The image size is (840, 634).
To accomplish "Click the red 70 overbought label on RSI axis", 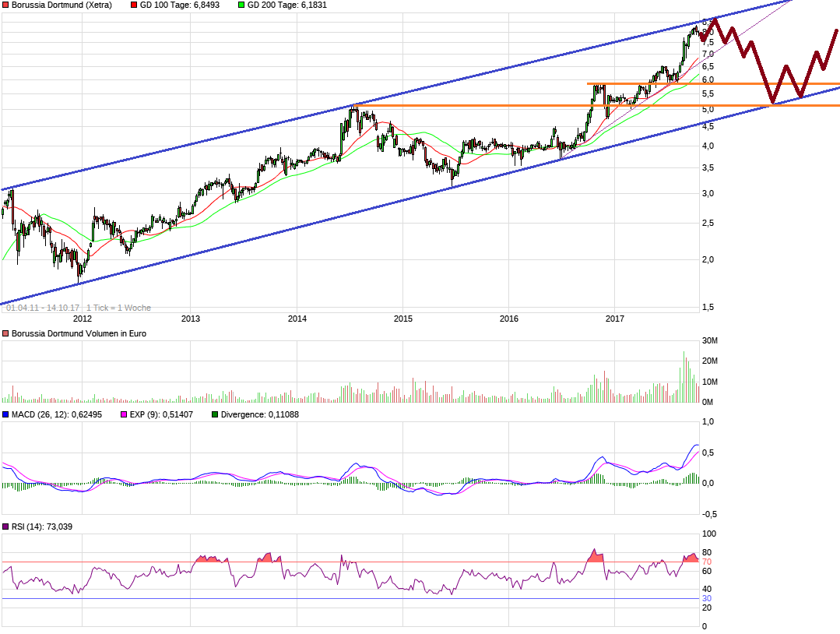I will pos(707,562).
